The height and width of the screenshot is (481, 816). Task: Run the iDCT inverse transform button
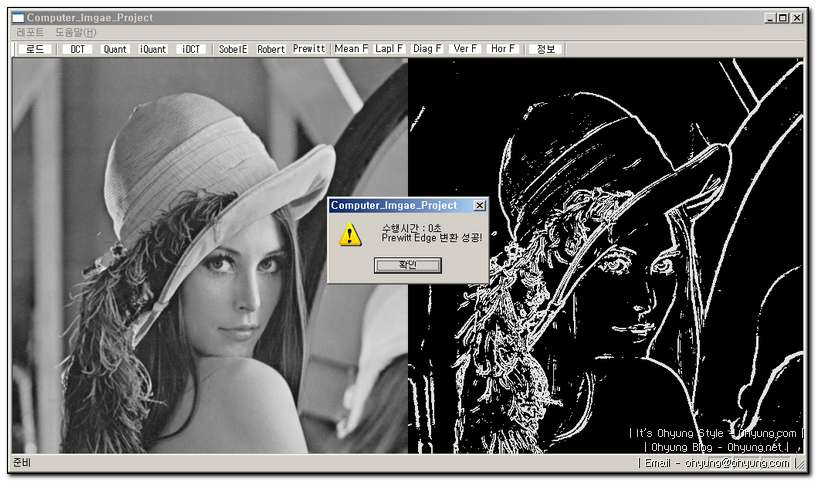click(191, 49)
